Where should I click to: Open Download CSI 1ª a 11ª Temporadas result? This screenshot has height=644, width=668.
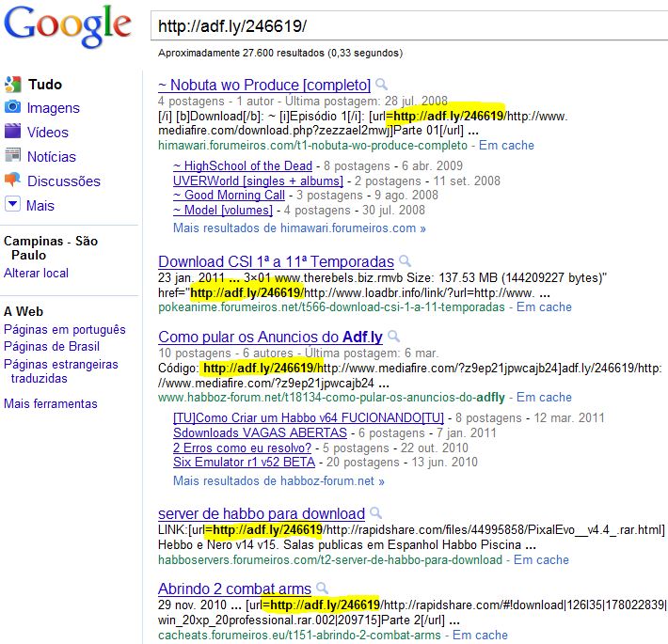coord(276,261)
